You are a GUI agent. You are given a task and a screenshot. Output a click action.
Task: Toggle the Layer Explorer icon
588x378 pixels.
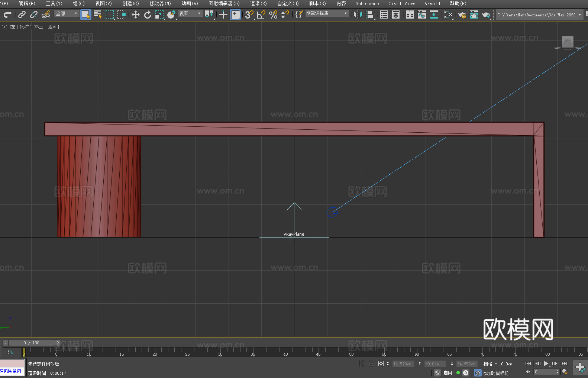[396, 14]
